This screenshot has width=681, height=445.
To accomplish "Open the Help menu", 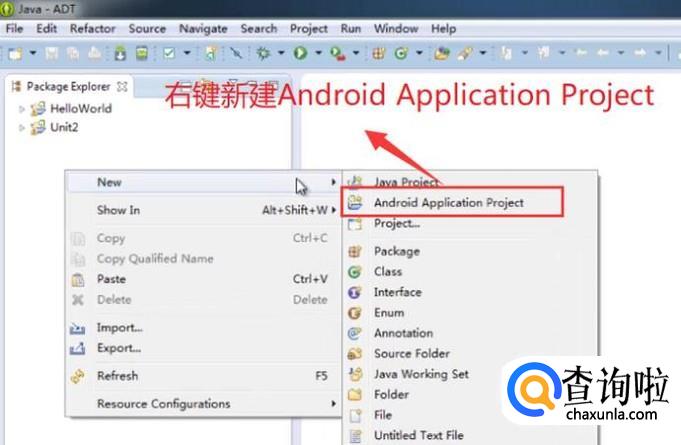I will tap(443, 29).
